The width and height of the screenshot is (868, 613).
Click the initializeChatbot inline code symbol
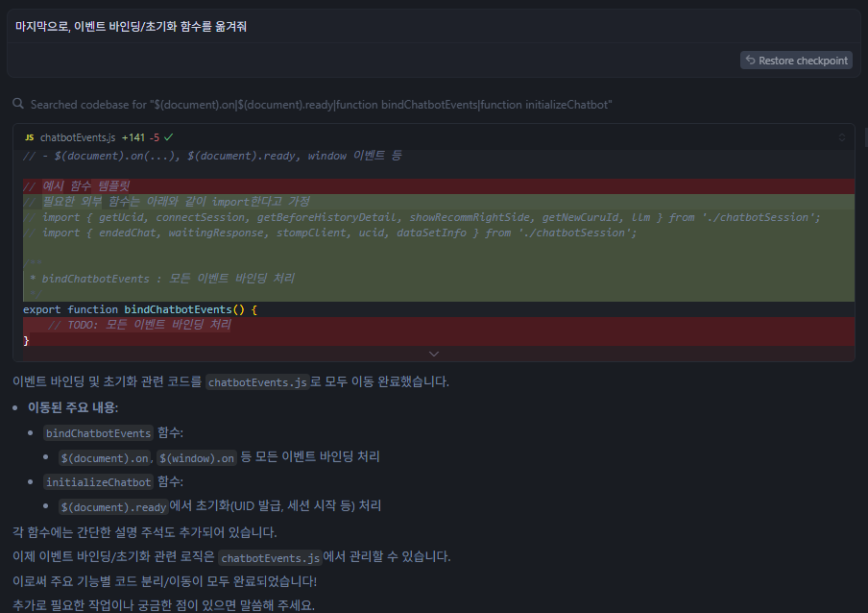coord(98,482)
